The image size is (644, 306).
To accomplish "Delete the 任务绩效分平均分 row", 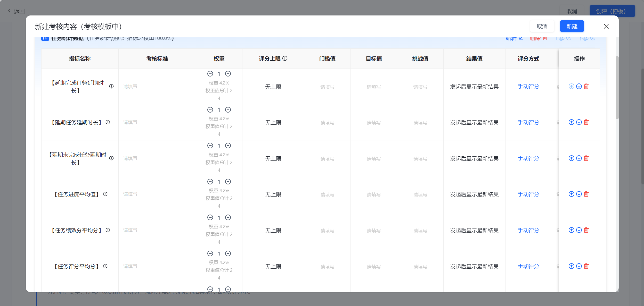I will coord(586,230).
